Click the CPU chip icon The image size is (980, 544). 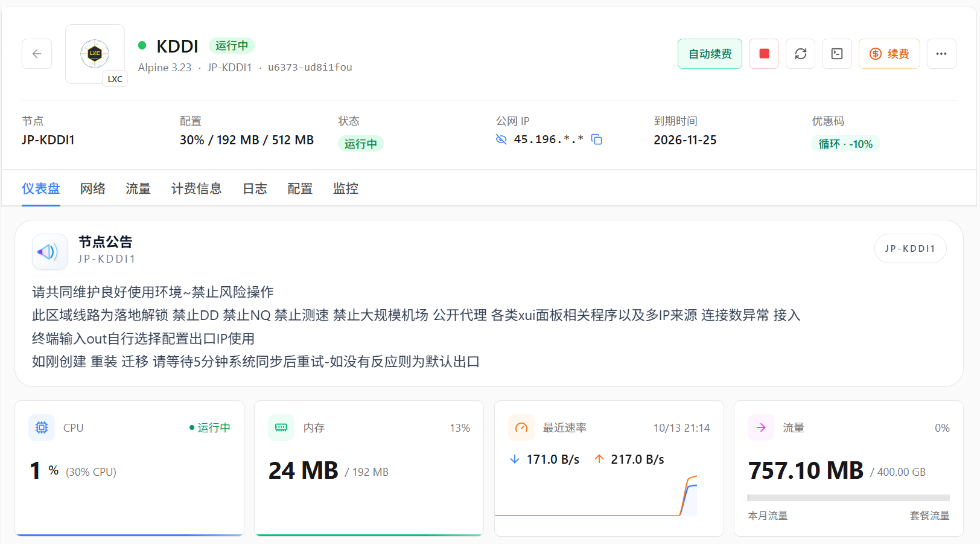42,427
